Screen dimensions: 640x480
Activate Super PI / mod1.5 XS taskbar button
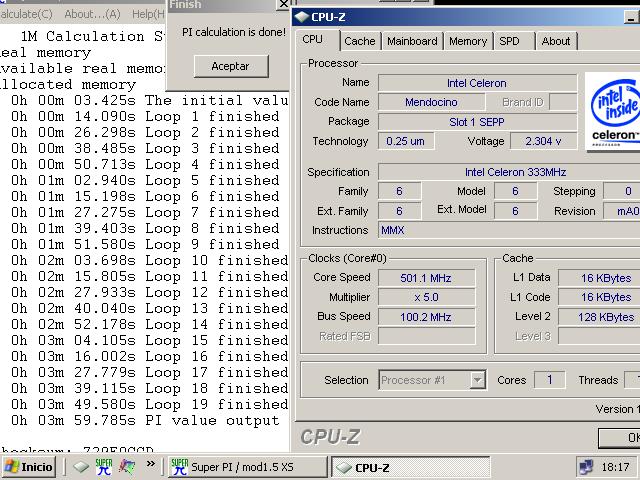pos(248,467)
